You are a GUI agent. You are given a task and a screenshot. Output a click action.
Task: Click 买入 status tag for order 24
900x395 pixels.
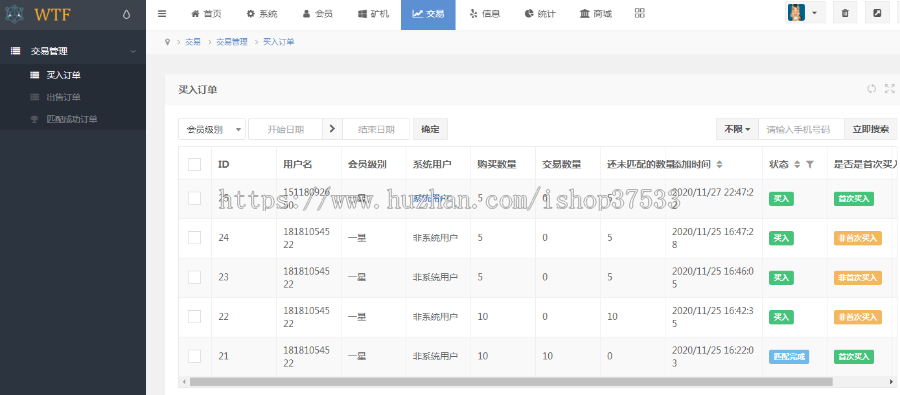tap(781, 238)
